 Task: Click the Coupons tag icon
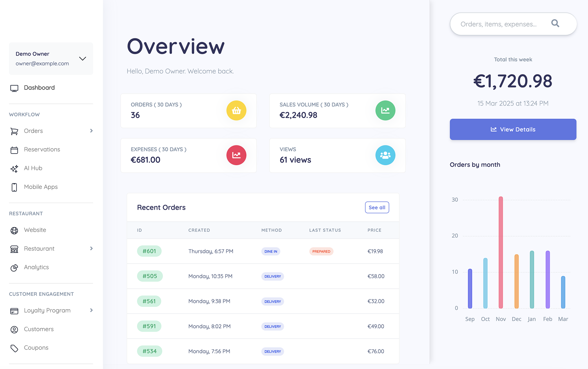14,348
